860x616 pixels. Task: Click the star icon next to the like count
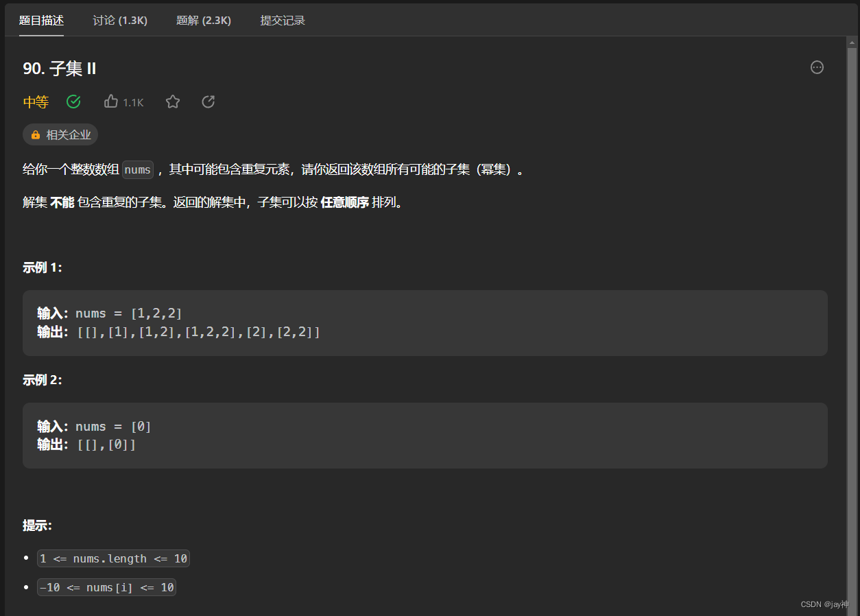[172, 101]
